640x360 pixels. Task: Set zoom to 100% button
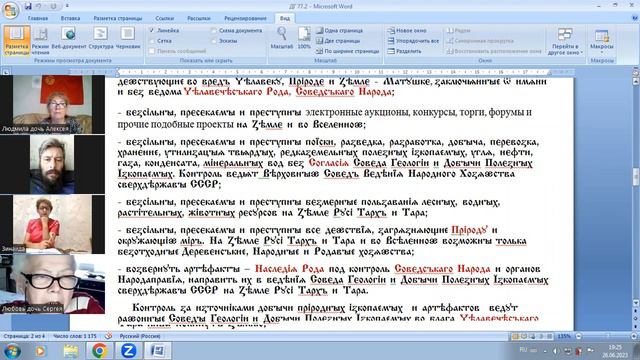click(304, 39)
